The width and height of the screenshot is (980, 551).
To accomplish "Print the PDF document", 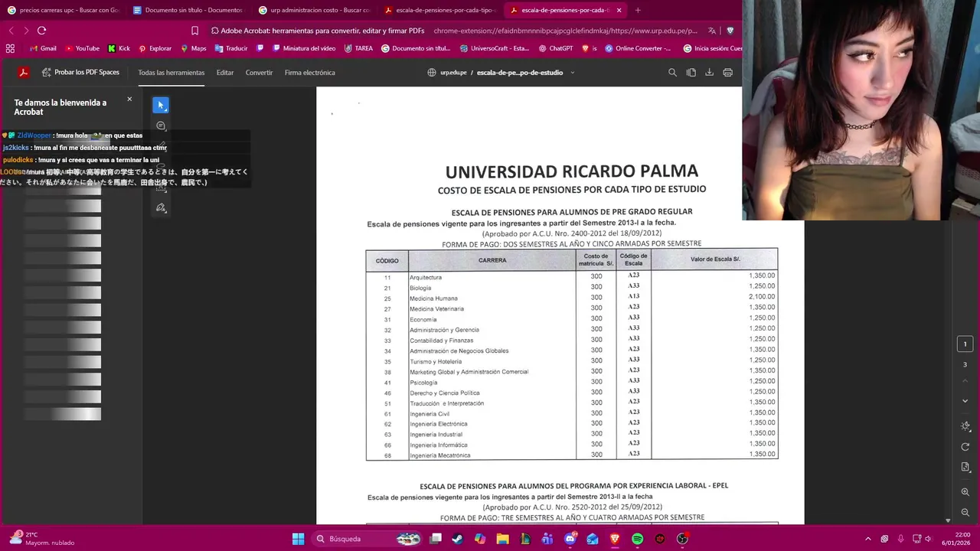I will [x=727, y=73].
